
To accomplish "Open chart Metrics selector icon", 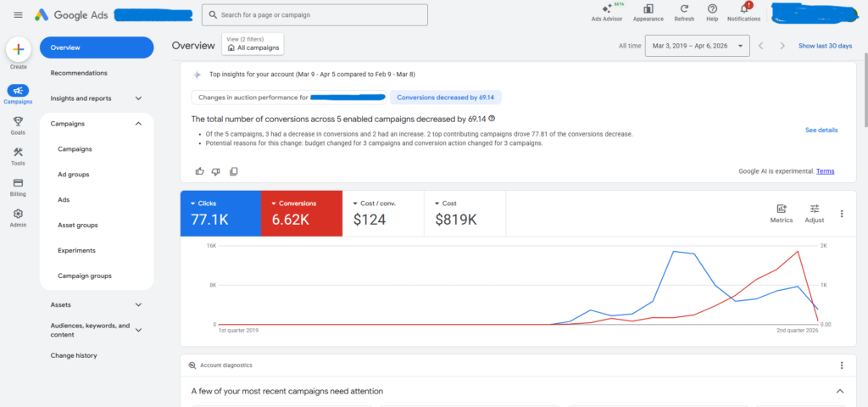I will 781,209.
